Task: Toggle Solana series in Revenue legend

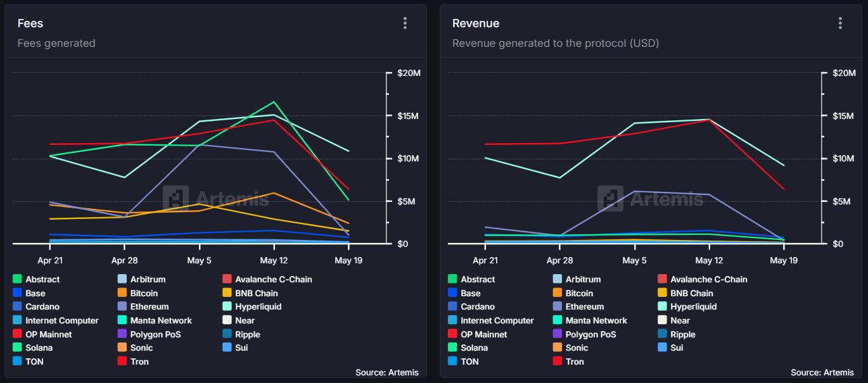Action: click(x=468, y=348)
